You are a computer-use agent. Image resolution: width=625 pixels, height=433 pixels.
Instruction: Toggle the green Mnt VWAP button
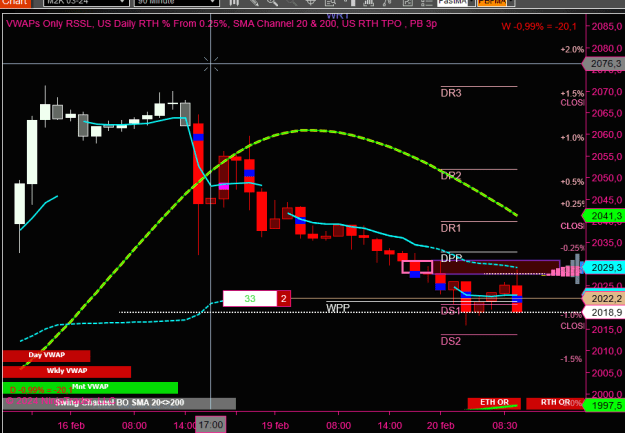tap(90, 388)
